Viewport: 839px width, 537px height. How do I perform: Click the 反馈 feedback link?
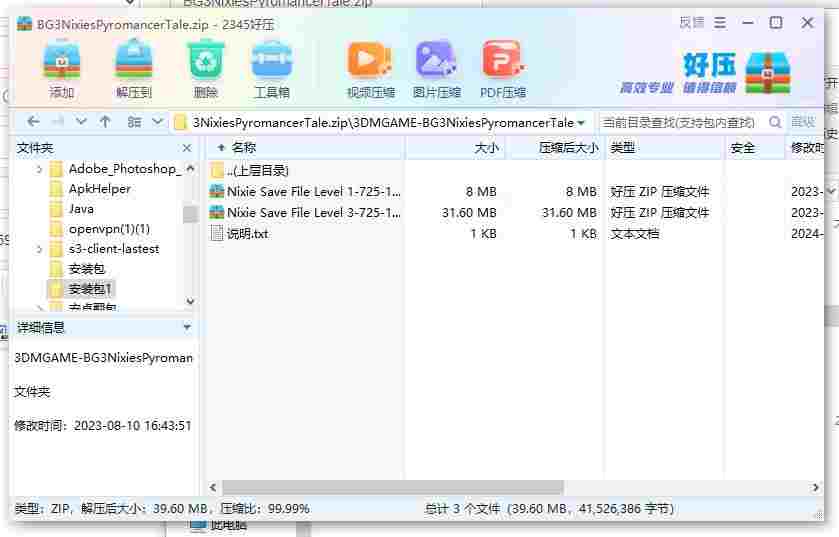(x=692, y=22)
